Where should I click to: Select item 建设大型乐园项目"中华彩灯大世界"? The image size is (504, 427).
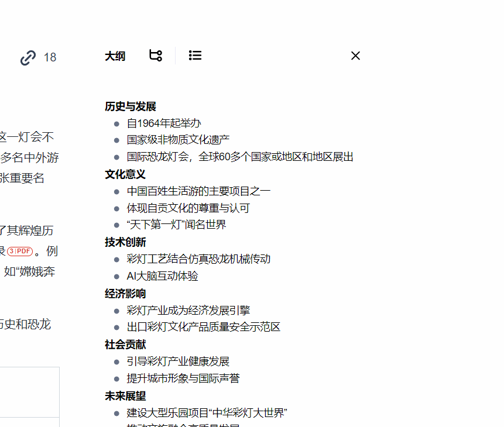[x=207, y=413]
